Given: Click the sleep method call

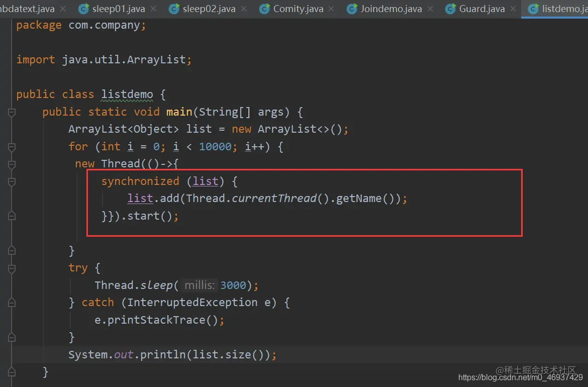Looking at the screenshot, I should click(x=156, y=285).
